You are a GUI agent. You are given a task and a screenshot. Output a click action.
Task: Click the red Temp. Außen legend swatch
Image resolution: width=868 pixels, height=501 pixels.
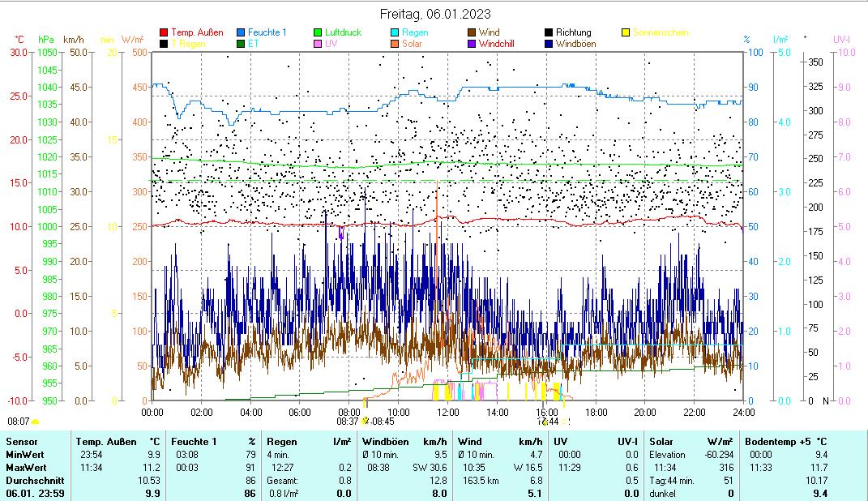(164, 33)
